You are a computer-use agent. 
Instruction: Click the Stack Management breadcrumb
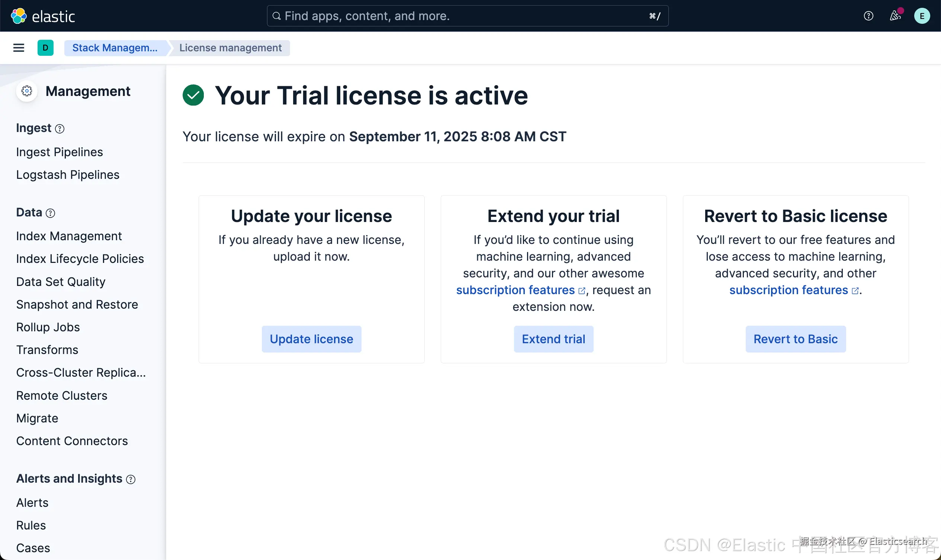[x=115, y=48]
